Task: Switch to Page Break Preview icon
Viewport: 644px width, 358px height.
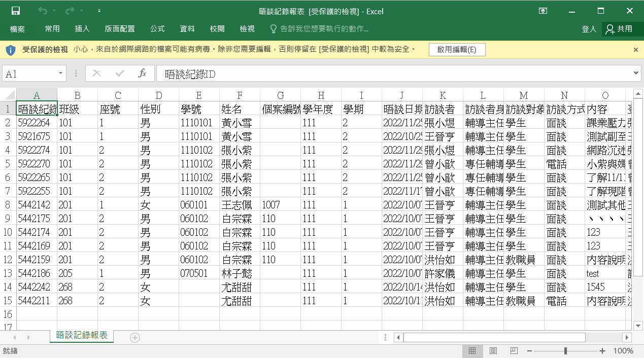Action: (514, 351)
